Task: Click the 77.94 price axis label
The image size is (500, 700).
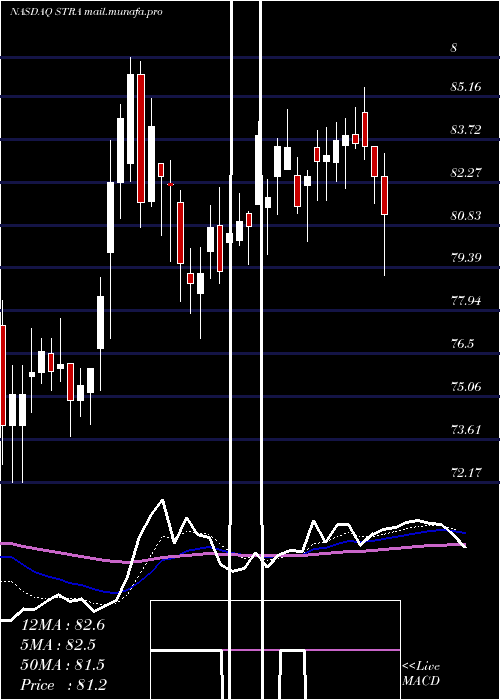Action: [466, 300]
